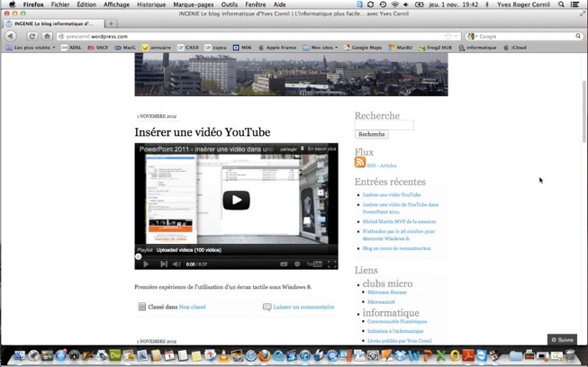
Task: Select the INGENIE blog tab
Action: tap(54, 23)
